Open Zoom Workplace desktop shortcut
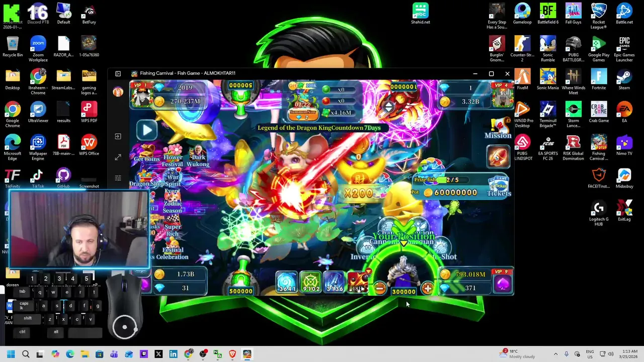This screenshot has width=644, height=362. [x=38, y=49]
